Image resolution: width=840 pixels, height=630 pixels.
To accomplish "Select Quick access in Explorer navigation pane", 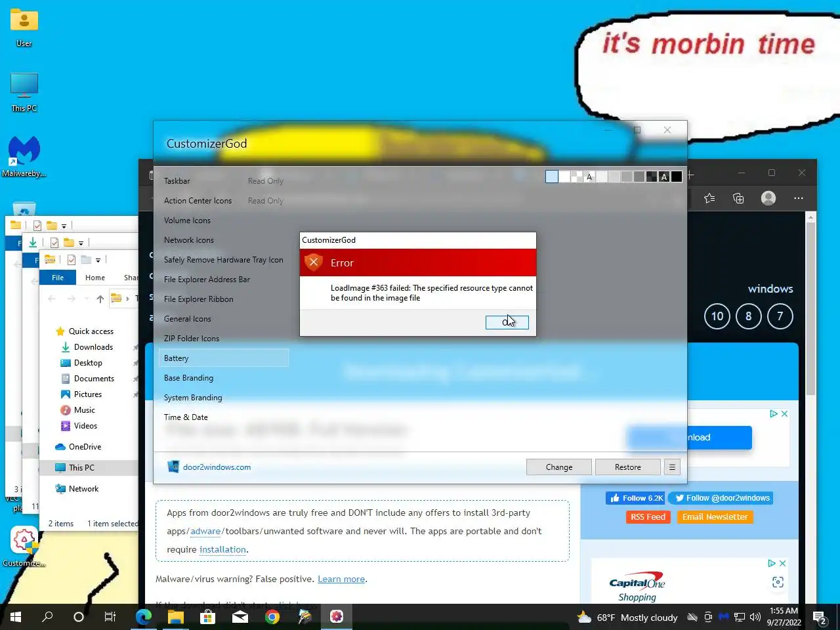I will click(x=91, y=331).
